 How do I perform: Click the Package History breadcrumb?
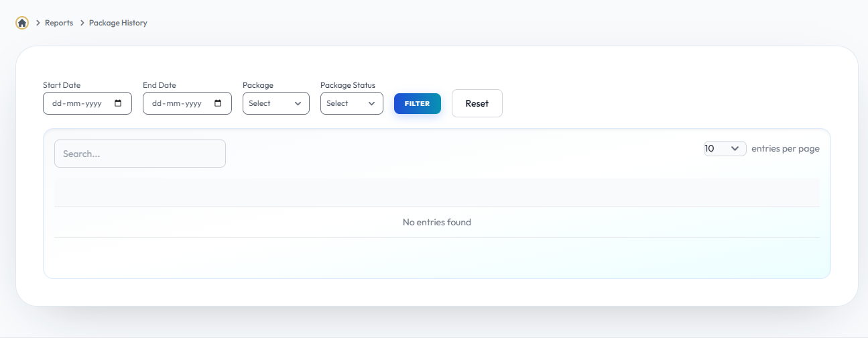[x=118, y=23]
